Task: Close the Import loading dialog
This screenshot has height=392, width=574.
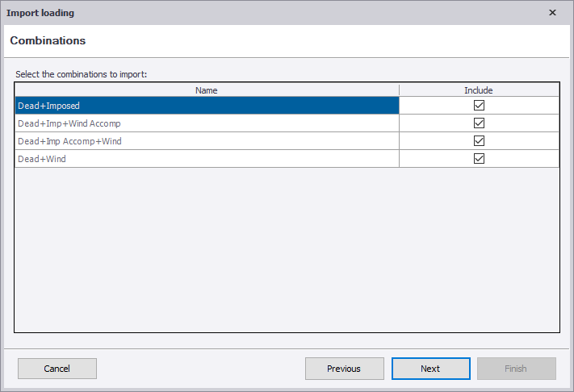Action: click(552, 13)
